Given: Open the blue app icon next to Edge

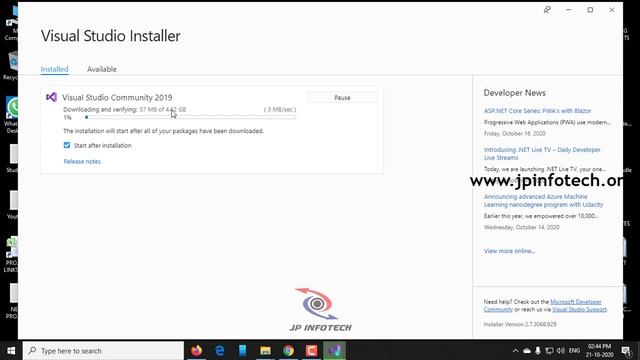Looking at the screenshot, I should coord(242,351).
